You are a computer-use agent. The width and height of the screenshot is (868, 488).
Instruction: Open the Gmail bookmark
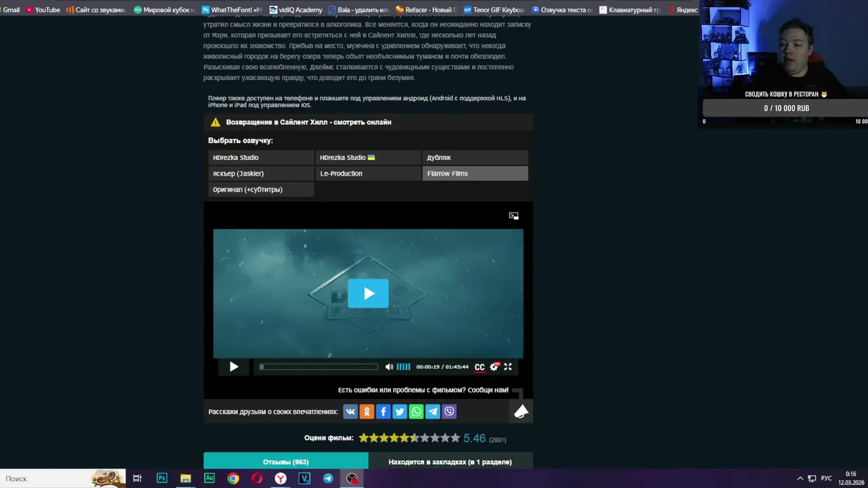point(10,10)
